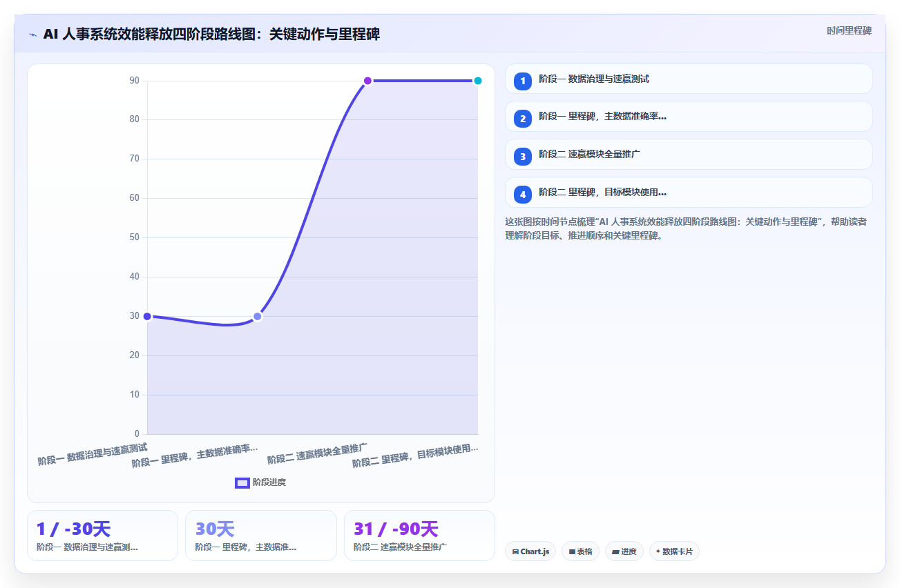Click purple data point at value 90
The image size is (900, 588).
coord(367,81)
